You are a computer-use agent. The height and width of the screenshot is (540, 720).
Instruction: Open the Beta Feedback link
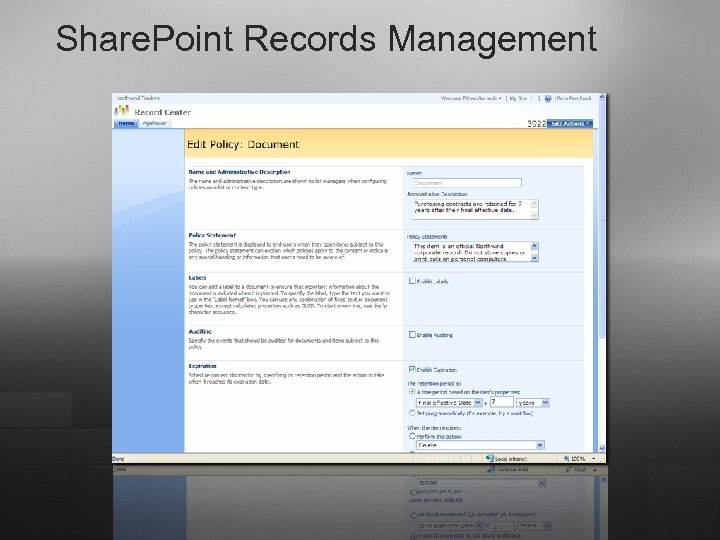574,98
